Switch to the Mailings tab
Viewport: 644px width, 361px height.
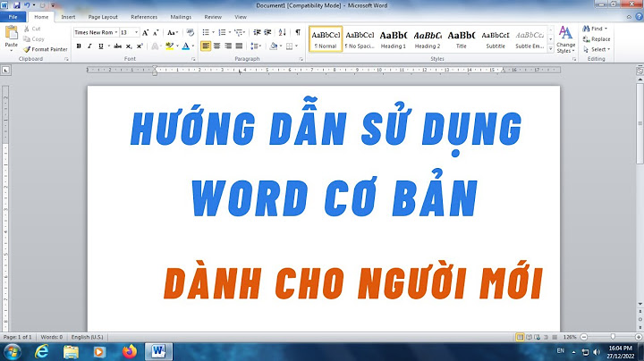pyautogui.click(x=181, y=17)
